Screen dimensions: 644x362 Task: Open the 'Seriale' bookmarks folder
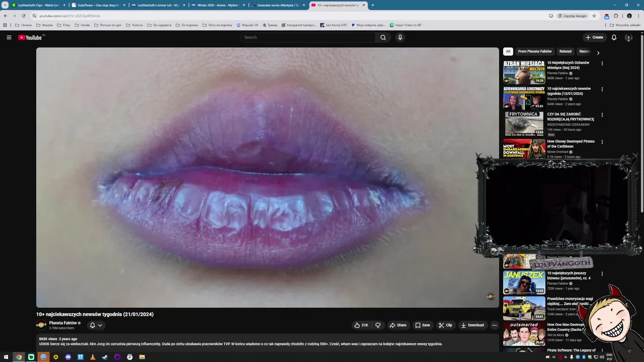click(x=82, y=25)
